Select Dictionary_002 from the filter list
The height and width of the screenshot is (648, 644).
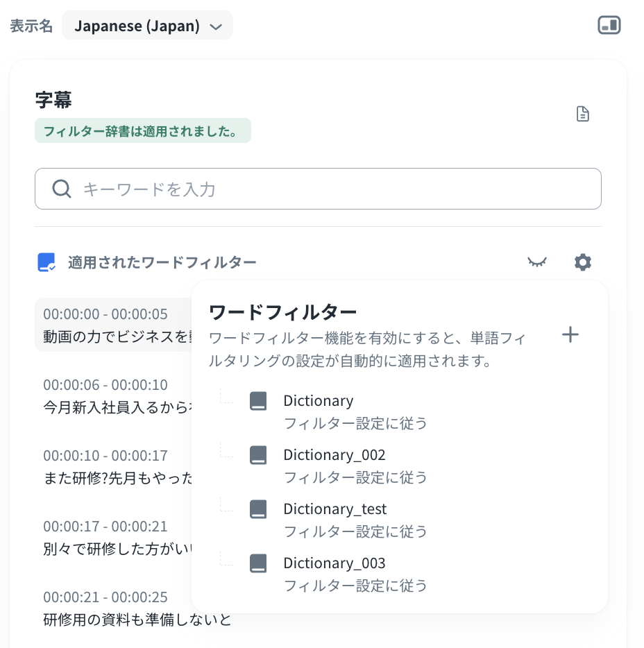pos(334,455)
